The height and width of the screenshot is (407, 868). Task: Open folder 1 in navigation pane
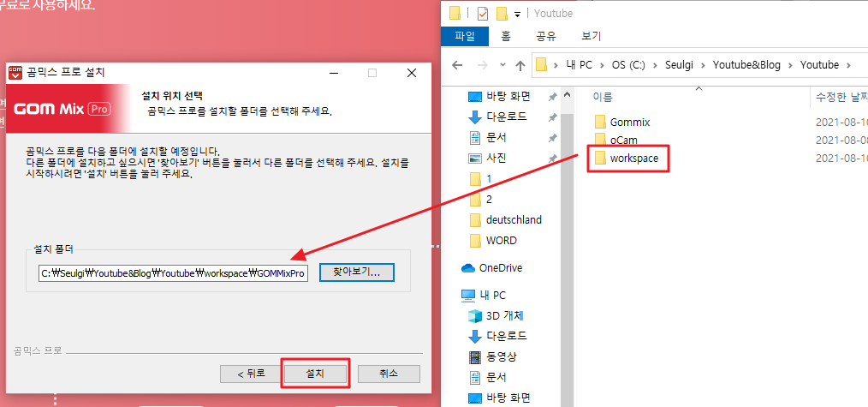[489, 179]
